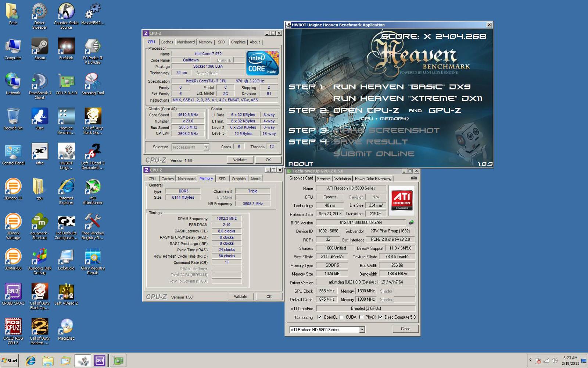This screenshot has height=368, width=588.
Task: Select the Recycle Bin icon
Action: point(13,118)
